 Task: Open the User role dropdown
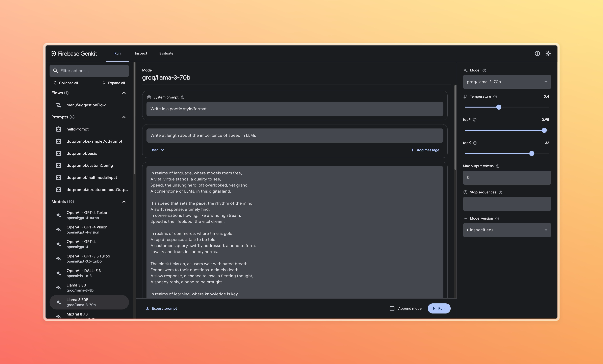coord(157,150)
